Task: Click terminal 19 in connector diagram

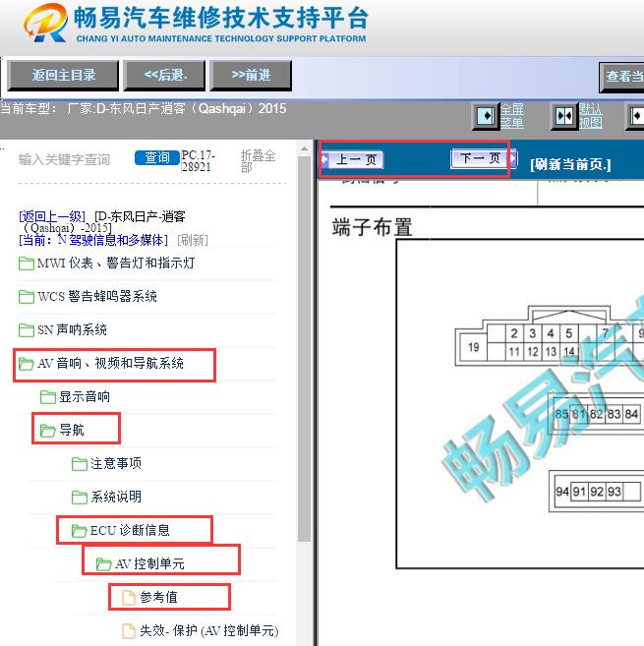Action: click(x=474, y=347)
